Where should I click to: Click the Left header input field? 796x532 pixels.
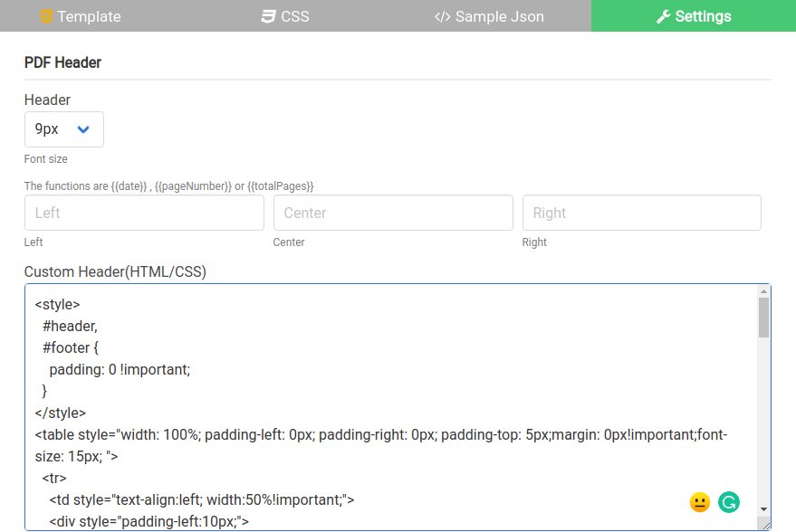click(x=143, y=213)
